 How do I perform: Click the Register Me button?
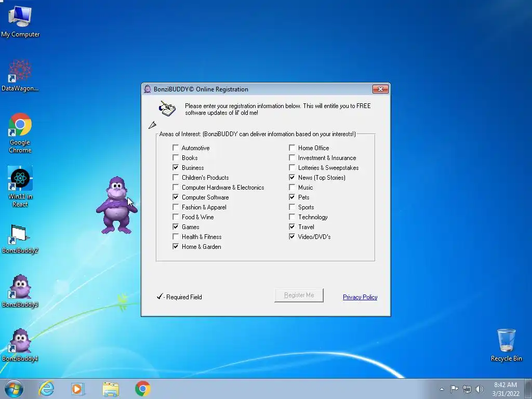pos(299,295)
